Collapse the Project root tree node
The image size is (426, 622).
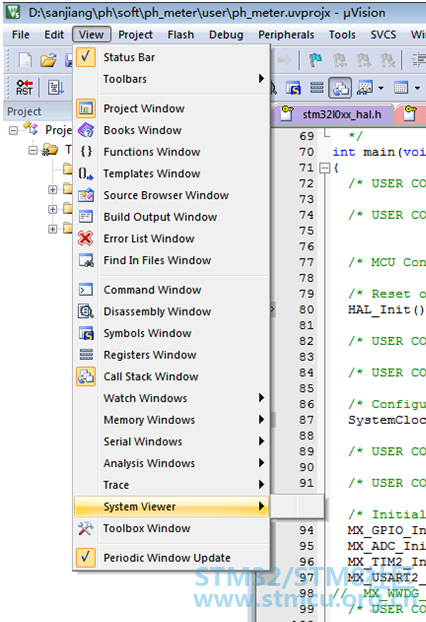pos(13,130)
